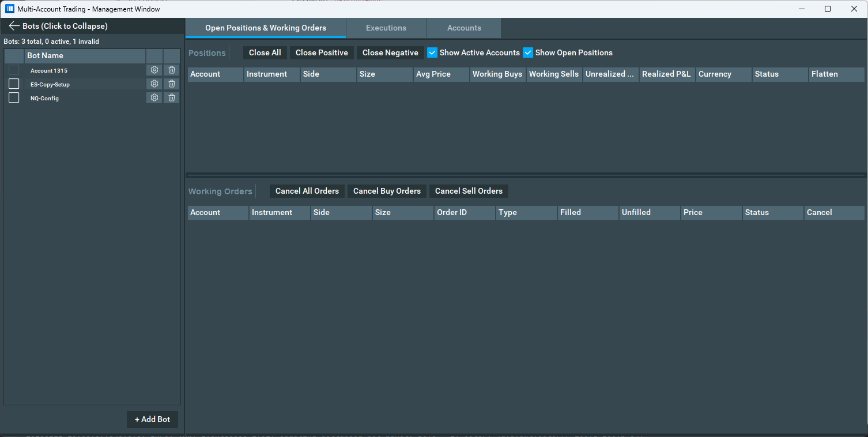
Task: Close Negative positions only
Action: 390,52
